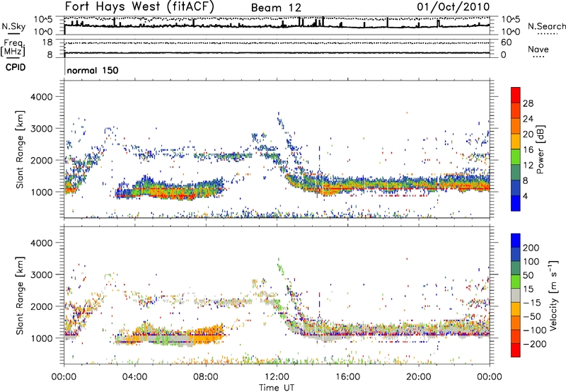Viewport: 566px width, 392px height.
Task: Click the 'Time UT' axis title
Action: pyautogui.click(x=277, y=388)
